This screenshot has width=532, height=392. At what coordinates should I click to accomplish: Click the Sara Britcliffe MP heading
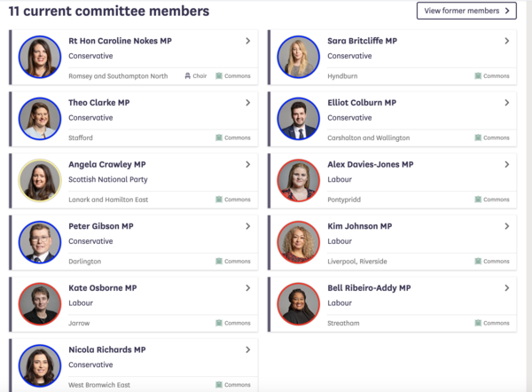pos(362,41)
